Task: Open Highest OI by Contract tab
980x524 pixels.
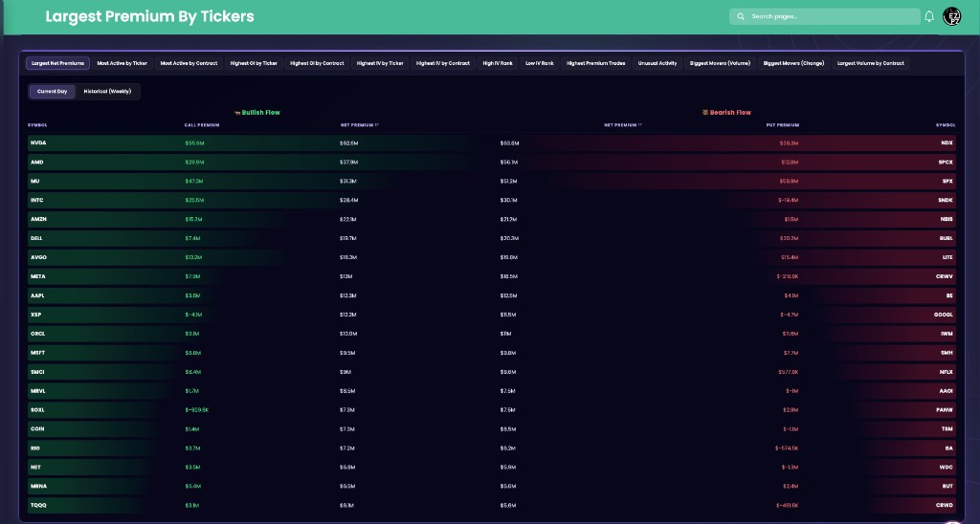Action: (x=317, y=63)
